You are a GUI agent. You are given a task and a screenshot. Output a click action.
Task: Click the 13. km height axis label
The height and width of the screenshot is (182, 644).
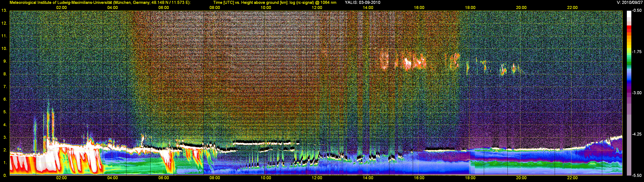pos(4,10)
